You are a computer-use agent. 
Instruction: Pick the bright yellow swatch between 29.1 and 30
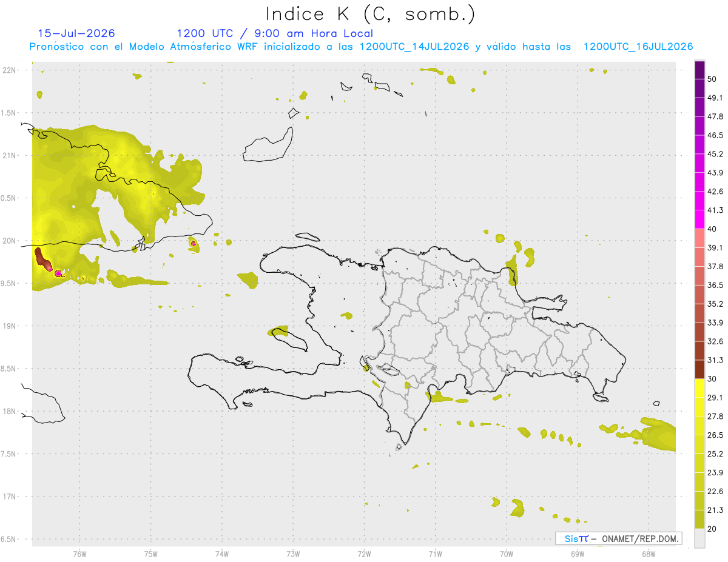click(x=700, y=388)
